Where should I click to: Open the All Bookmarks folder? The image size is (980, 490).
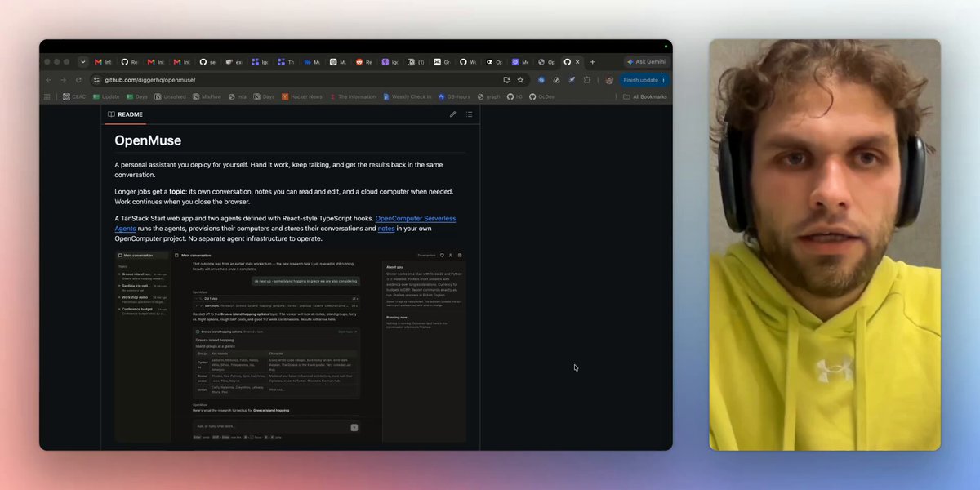coord(645,96)
